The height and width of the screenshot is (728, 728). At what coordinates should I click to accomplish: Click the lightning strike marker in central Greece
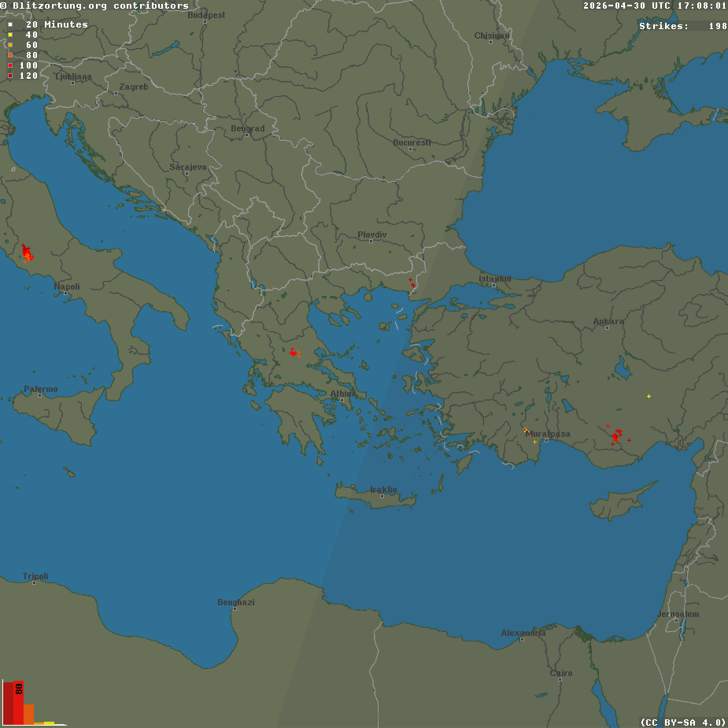point(294,353)
